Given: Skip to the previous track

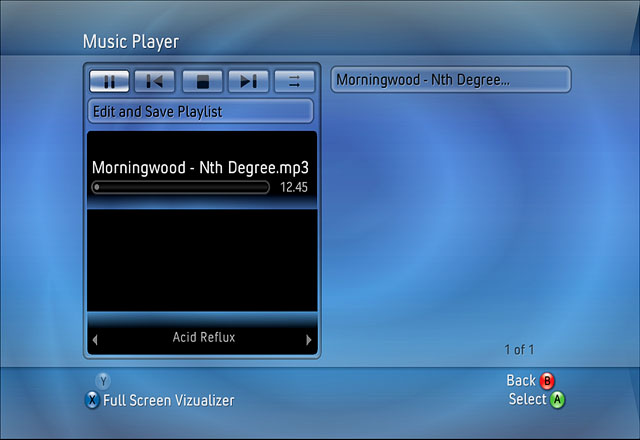Looking at the screenshot, I should [155, 81].
